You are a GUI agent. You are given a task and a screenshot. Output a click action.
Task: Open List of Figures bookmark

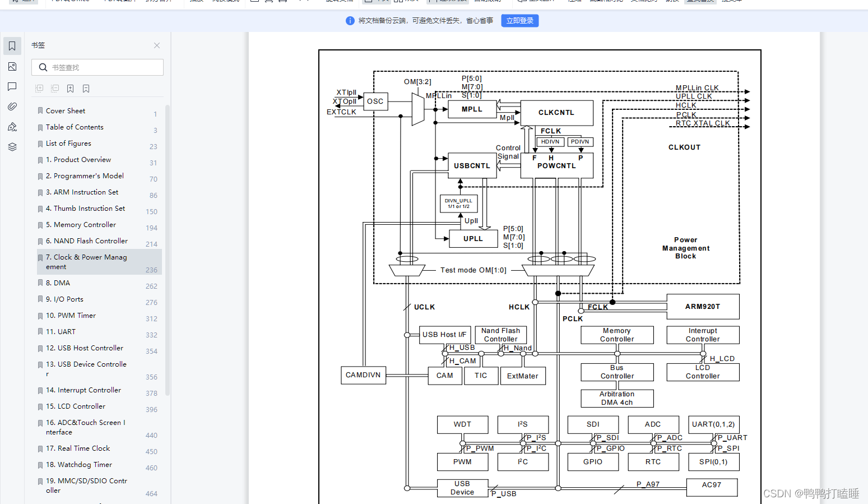68,144
